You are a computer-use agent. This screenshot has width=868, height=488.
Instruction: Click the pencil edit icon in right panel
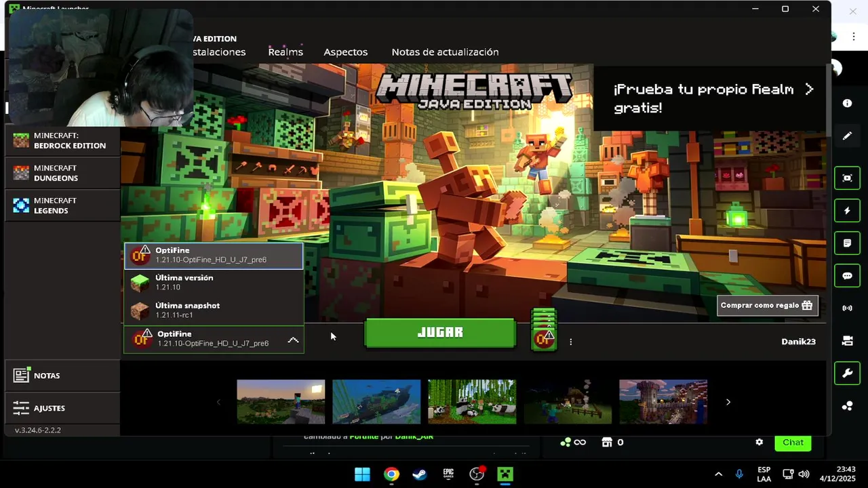coord(847,136)
